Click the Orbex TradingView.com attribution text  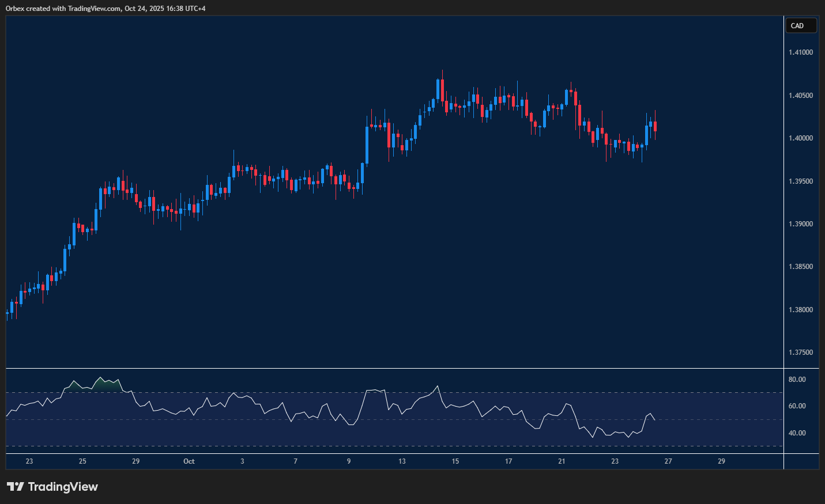click(106, 8)
